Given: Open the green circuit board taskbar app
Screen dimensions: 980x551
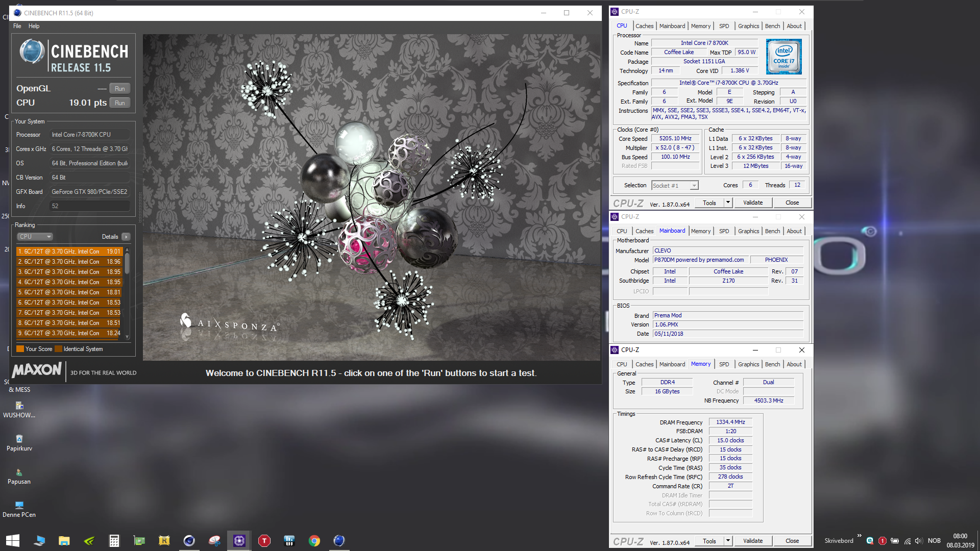Looking at the screenshot, I should (139, 540).
